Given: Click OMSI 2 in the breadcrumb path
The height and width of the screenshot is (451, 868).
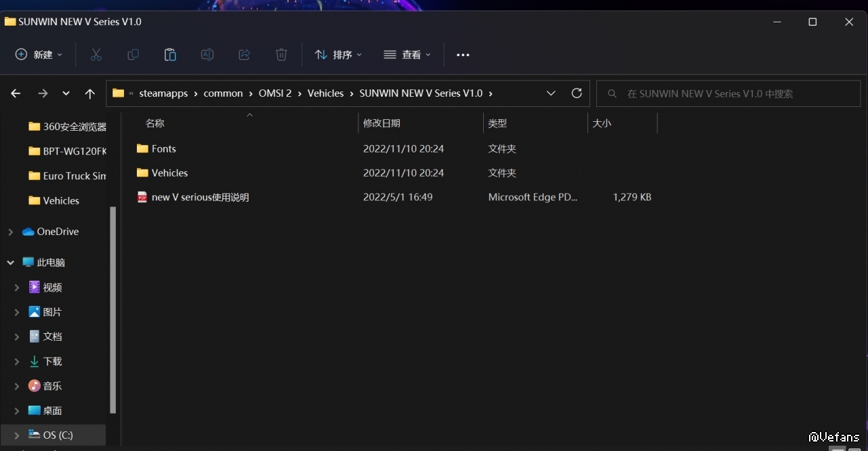Looking at the screenshot, I should pyautogui.click(x=275, y=93).
